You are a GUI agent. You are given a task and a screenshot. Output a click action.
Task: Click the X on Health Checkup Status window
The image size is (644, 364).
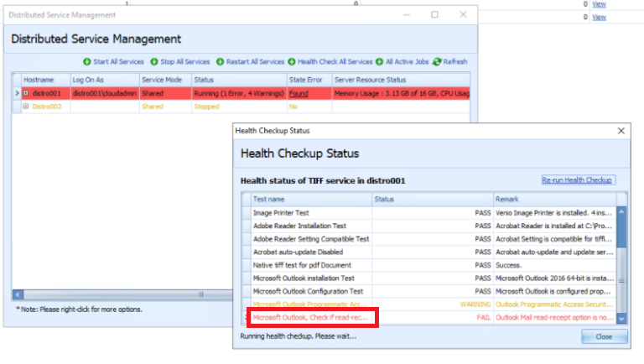pos(621,131)
